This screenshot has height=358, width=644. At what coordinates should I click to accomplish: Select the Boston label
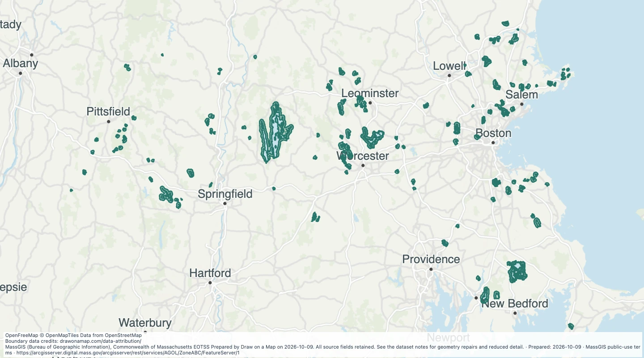coord(493,133)
